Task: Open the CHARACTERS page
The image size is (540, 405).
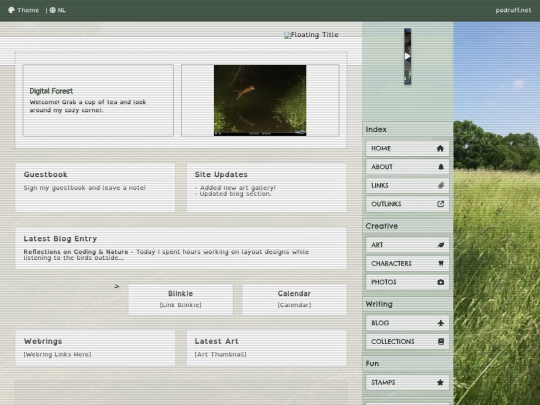Action: (x=407, y=264)
